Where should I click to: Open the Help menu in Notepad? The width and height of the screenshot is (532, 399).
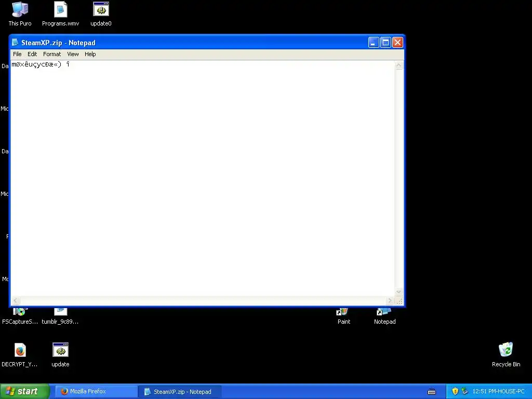point(90,54)
